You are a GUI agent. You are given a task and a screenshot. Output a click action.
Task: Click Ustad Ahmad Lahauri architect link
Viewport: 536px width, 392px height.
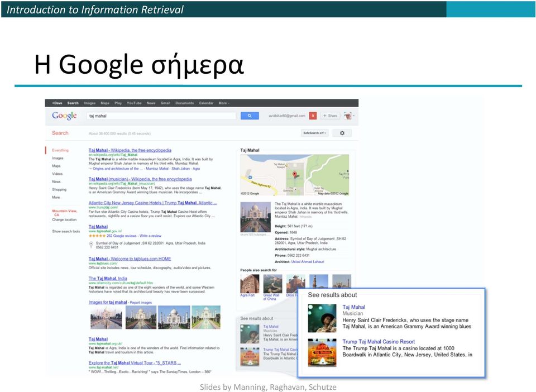pos(308,262)
